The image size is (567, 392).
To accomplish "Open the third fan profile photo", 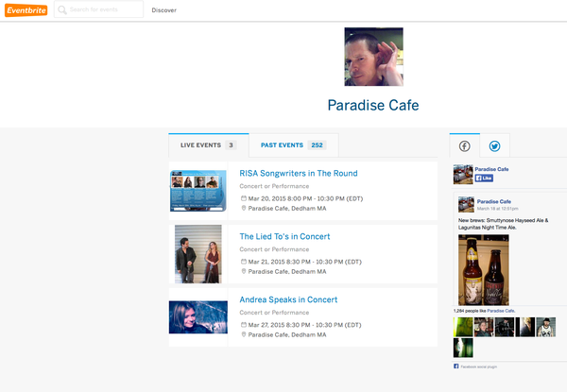I will 505,327.
